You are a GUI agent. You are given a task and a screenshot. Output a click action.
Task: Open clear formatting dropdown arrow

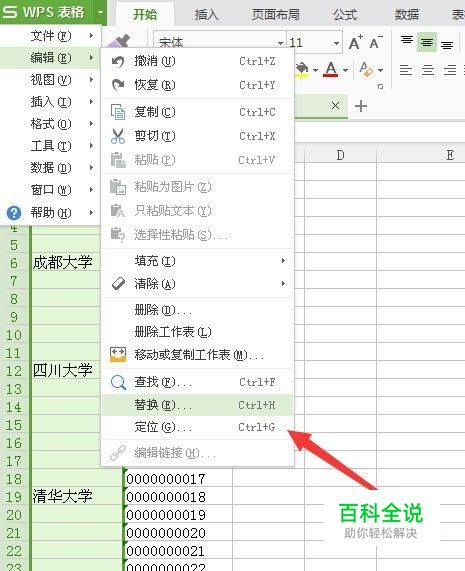click(x=381, y=70)
